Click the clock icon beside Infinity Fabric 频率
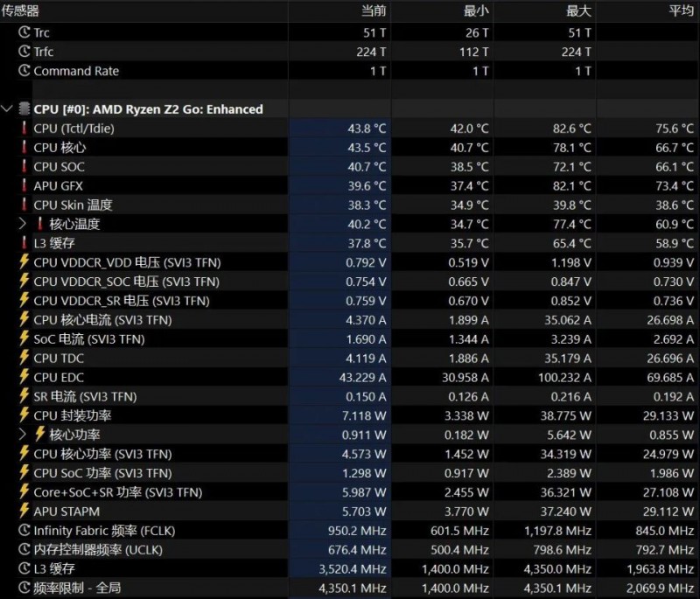 (x=24, y=531)
